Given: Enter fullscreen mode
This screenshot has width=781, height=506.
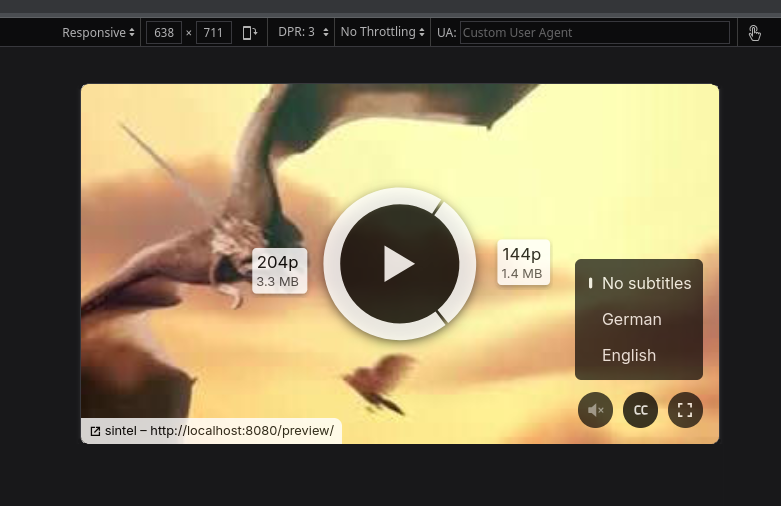Looking at the screenshot, I should [685, 410].
